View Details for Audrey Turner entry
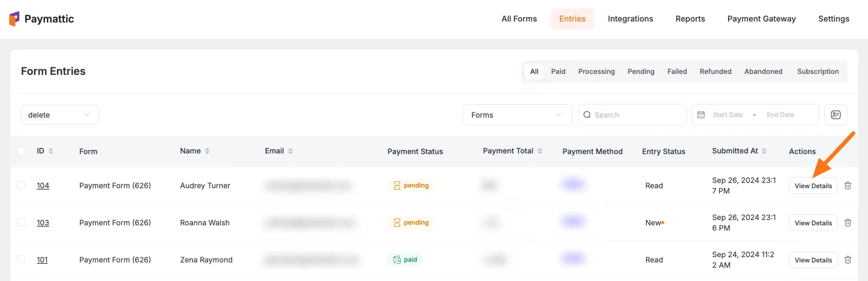The height and width of the screenshot is (281, 868). 813,186
